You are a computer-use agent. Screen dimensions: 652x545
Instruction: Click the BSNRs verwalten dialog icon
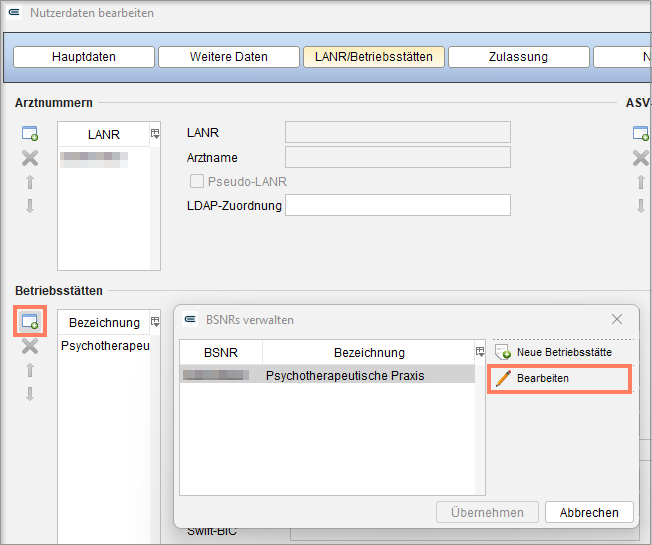190,319
